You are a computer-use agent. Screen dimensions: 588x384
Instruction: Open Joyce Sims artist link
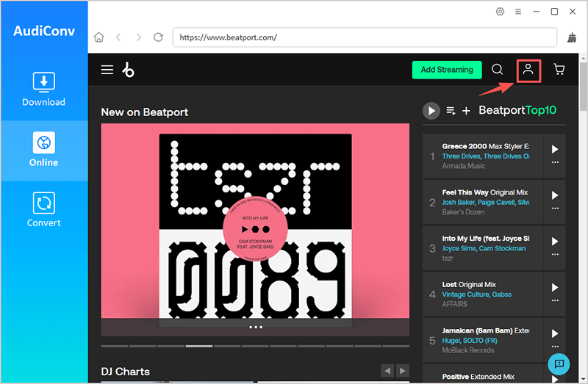point(459,248)
